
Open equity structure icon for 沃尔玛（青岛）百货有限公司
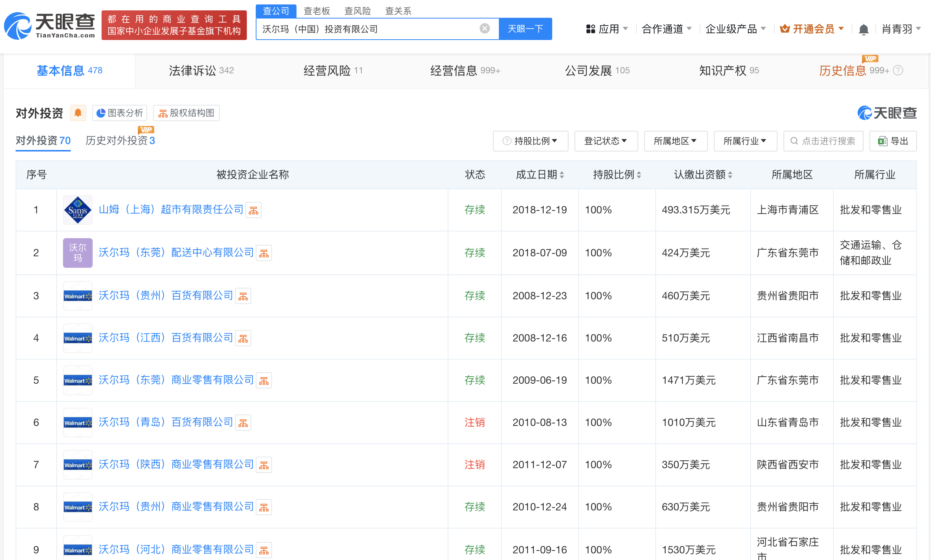pos(243,423)
